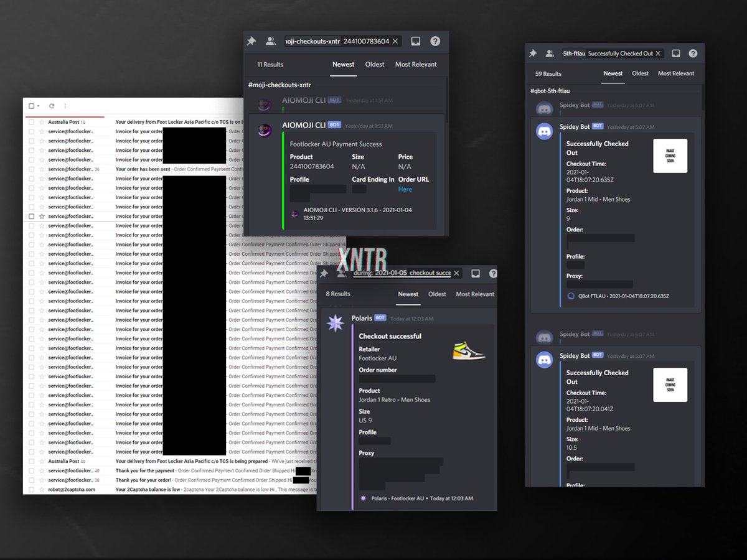This screenshot has width=747, height=560.
Task: Open 'Image coming soon' thumbnail on size 9 checkout
Action: click(670, 156)
